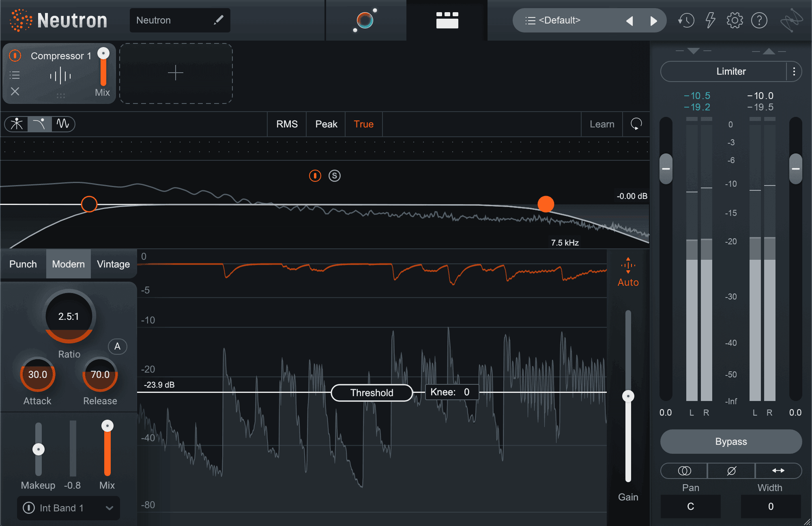Open settings with the gear icon
This screenshot has width=812, height=526.
click(735, 20)
